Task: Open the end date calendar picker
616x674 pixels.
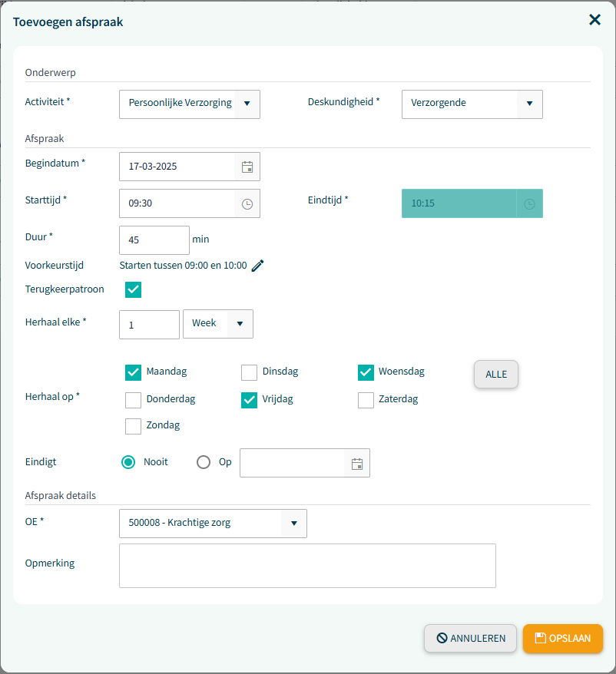Action: click(356, 463)
